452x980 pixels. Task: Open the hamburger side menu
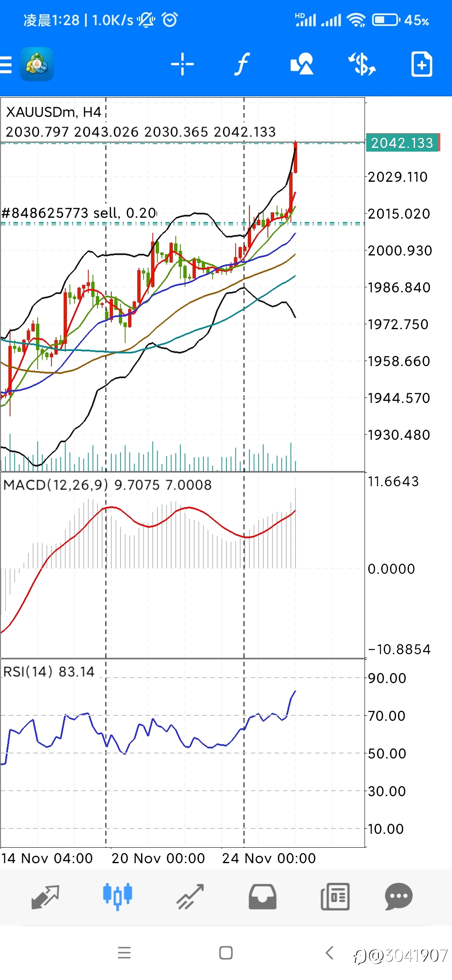6,65
